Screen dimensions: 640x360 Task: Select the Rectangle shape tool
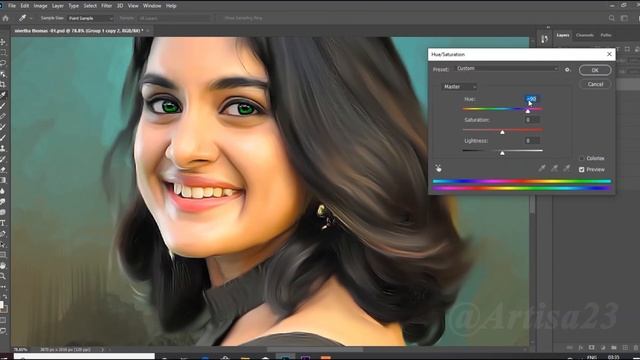pyautogui.click(x=3, y=255)
